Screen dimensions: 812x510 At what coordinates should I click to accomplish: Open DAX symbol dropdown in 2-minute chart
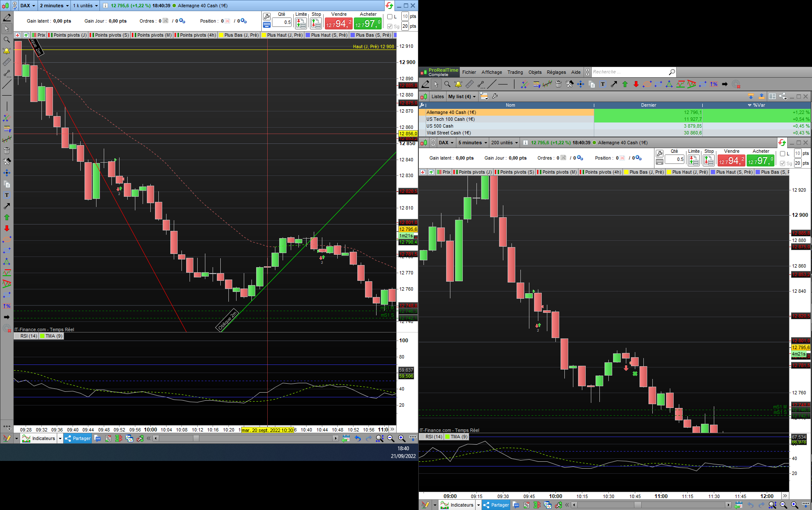click(28, 6)
